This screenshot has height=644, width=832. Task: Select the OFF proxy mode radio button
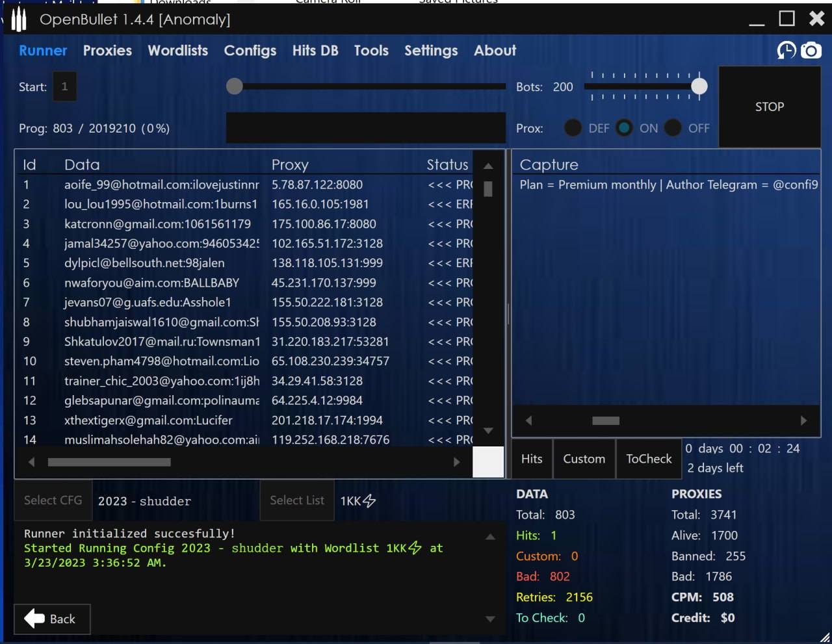673,128
